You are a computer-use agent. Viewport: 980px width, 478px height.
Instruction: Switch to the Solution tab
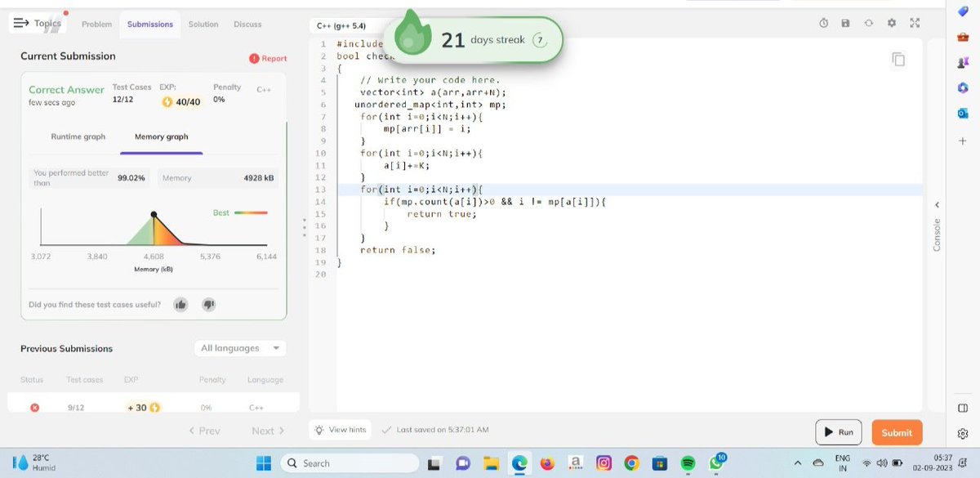[203, 25]
